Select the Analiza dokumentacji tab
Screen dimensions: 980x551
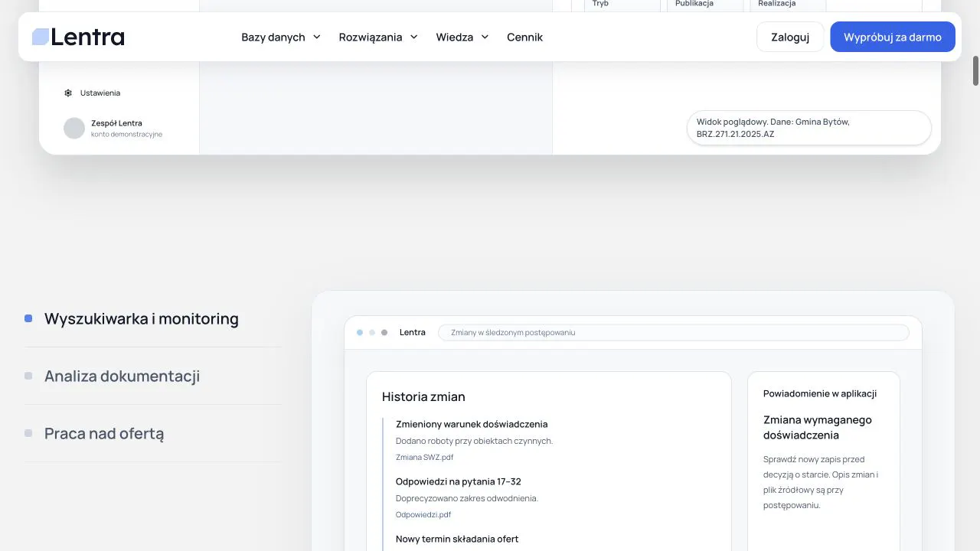point(153,376)
